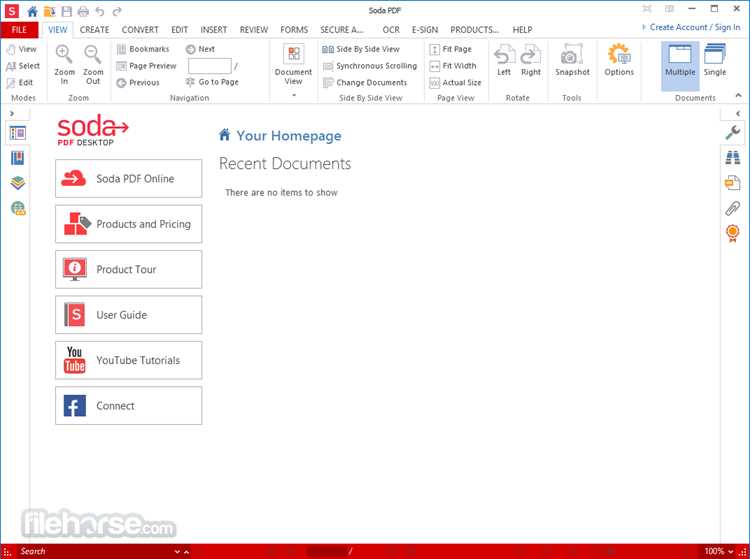Undo the last action using undo arrow

tap(99, 11)
